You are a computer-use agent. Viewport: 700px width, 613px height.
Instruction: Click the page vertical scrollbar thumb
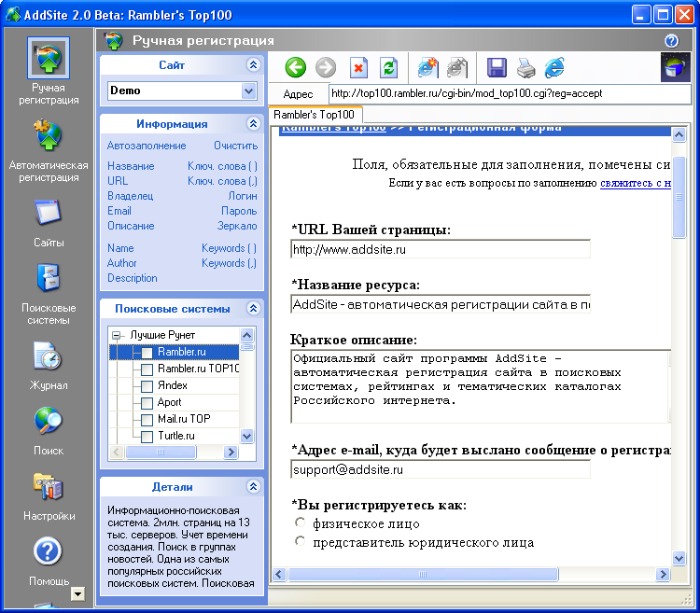[x=679, y=197]
